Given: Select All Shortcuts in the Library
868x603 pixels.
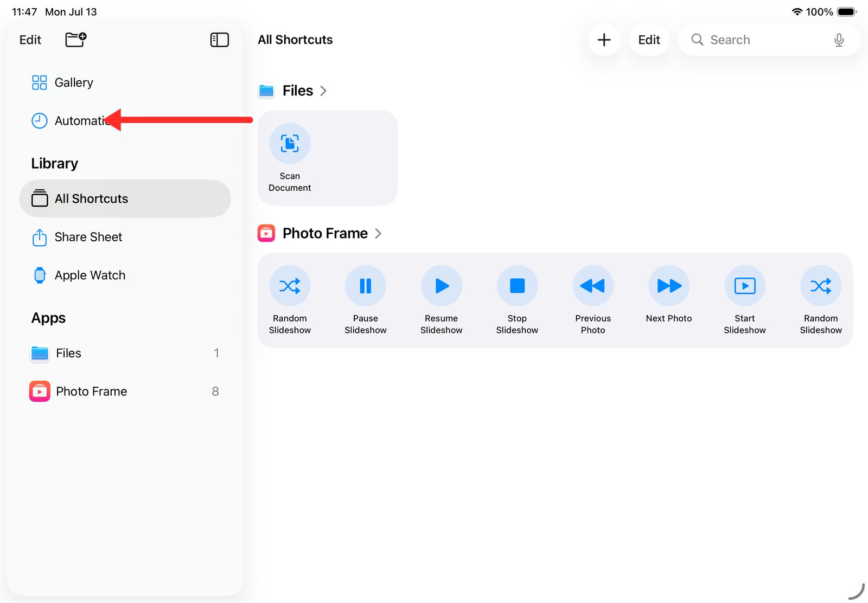Looking at the screenshot, I should point(125,198).
